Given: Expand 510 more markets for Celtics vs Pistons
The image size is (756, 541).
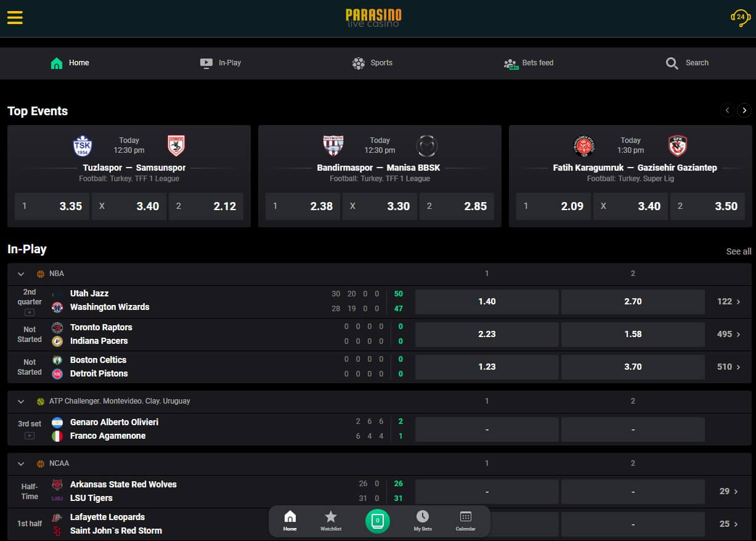Looking at the screenshot, I should point(728,367).
